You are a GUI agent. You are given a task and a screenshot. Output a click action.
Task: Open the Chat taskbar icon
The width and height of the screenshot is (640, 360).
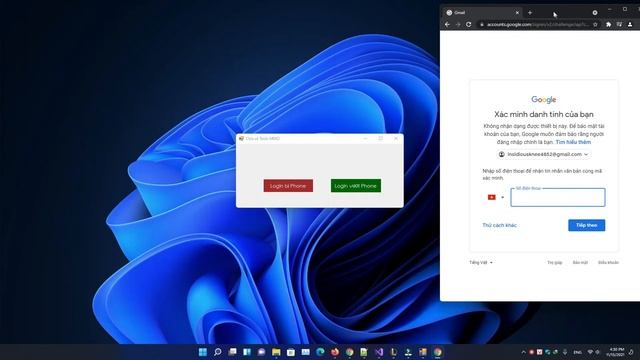pos(262,352)
